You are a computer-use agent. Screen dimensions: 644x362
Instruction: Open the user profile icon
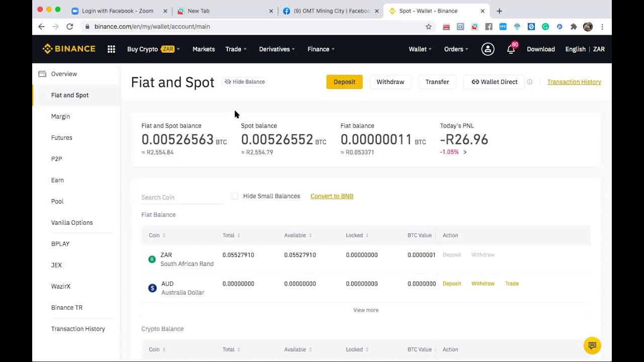point(488,49)
